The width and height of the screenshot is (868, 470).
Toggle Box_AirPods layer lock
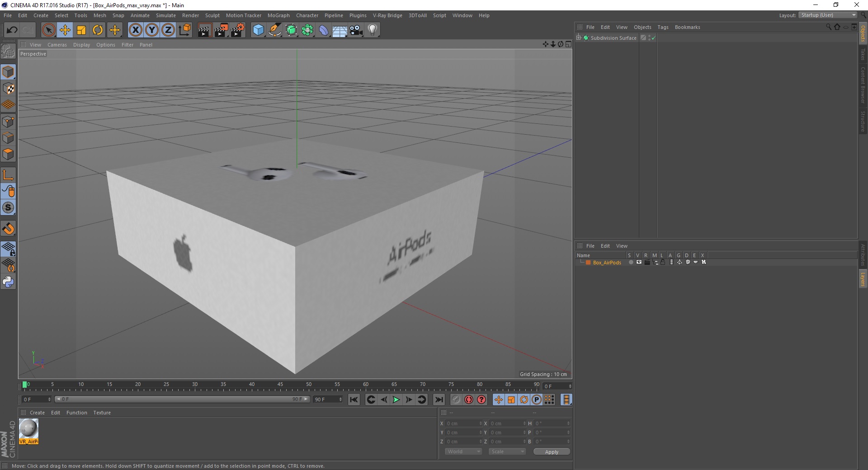tap(663, 262)
